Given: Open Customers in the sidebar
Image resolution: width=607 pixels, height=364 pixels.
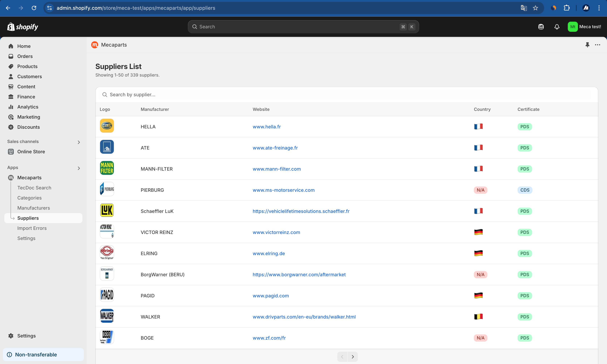Looking at the screenshot, I should click(43, 77).
